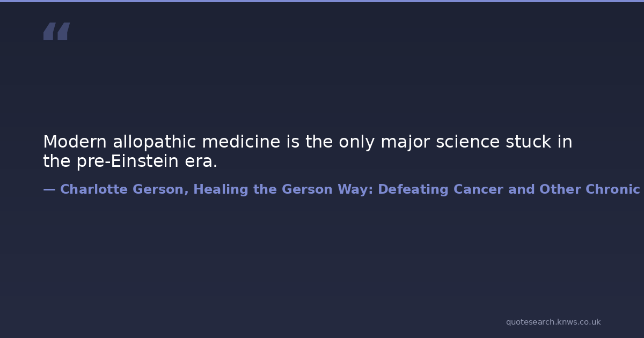Click the large opening quotation mark icon
Viewport: 644px width, 338px height.
tap(56, 32)
